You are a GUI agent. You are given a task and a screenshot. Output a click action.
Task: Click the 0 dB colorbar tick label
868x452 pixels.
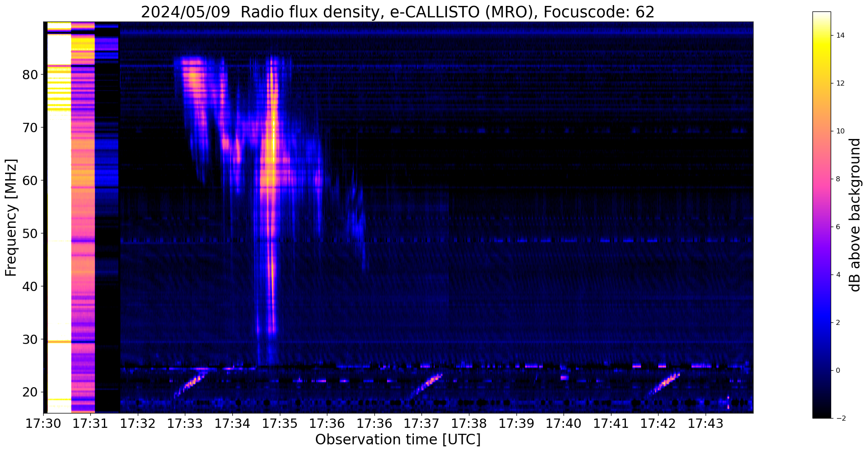pyautogui.click(x=837, y=371)
